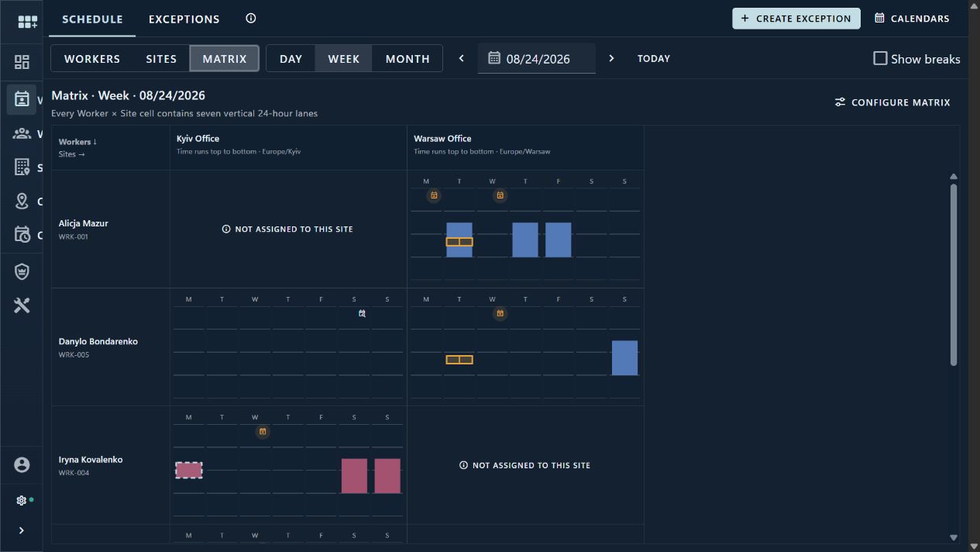This screenshot has height=552, width=980.
Task: Click worker name Alicja Mazur
Action: (x=84, y=223)
